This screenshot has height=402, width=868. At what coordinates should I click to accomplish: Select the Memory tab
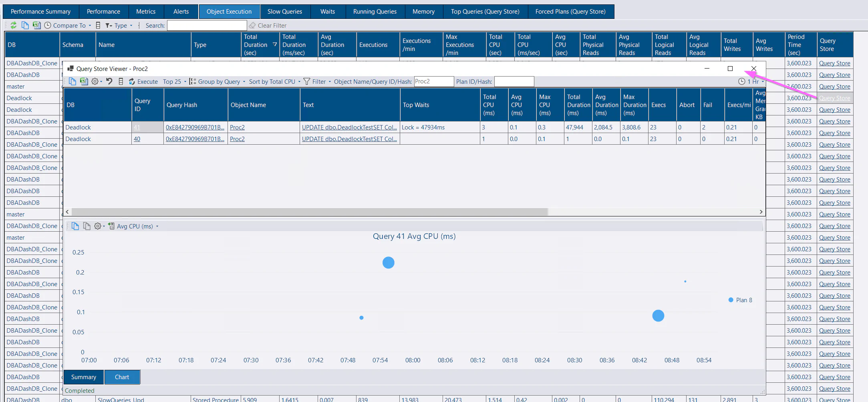[423, 11]
